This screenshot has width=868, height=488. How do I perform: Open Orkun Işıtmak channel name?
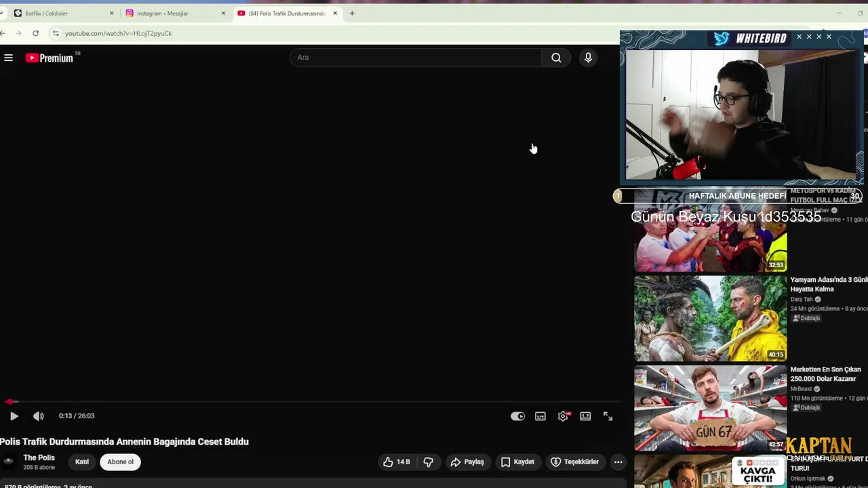tap(808, 479)
